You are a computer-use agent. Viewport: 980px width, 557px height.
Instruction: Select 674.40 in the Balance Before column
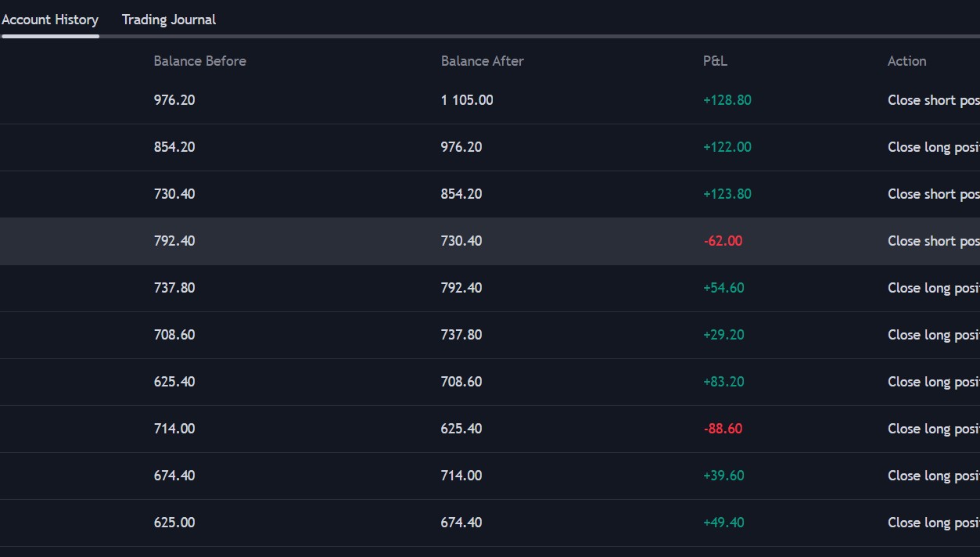[x=174, y=476]
